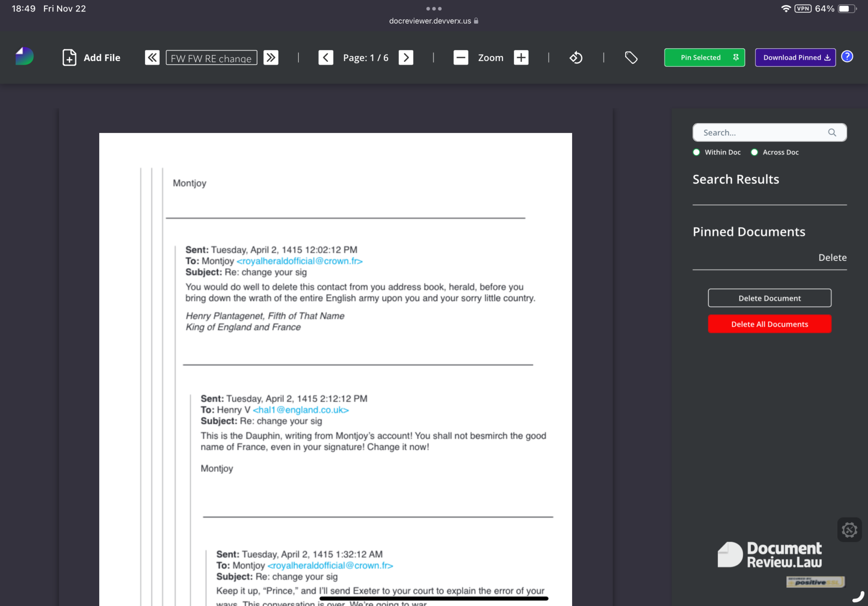The image size is (868, 606).
Task: Rotate the document page
Action: click(576, 58)
